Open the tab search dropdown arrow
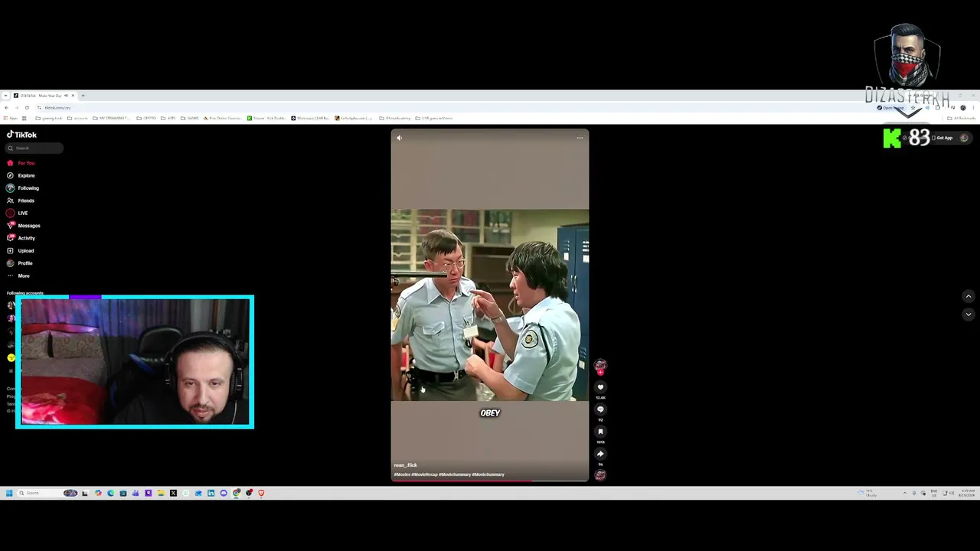This screenshot has width=980, height=551. pos(6,96)
